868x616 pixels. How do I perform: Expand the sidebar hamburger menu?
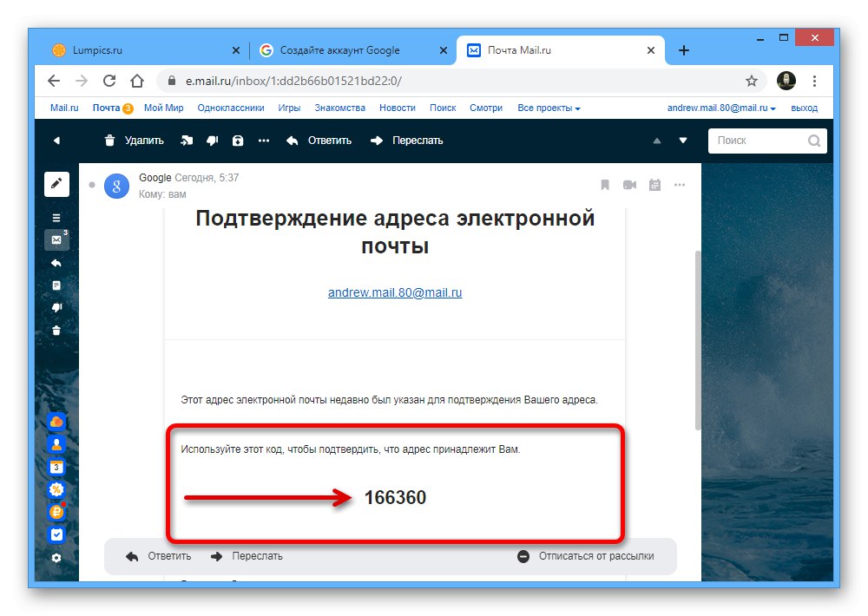(x=56, y=218)
